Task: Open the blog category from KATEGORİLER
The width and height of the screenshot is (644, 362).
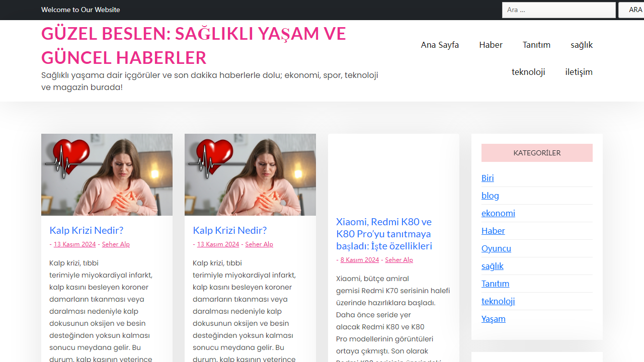Action: click(490, 196)
